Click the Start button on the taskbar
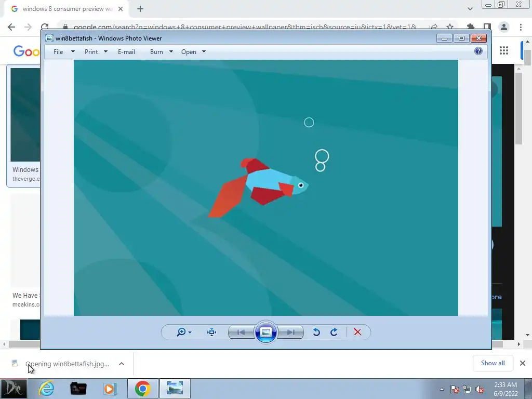The width and height of the screenshot is (532, 399). (14, 389)
